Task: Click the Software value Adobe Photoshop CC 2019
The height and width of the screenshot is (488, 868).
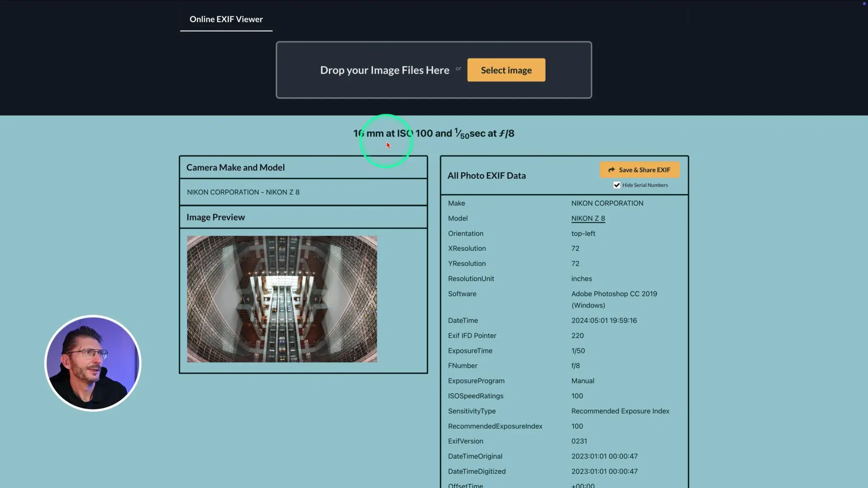Action: point(614,294)
